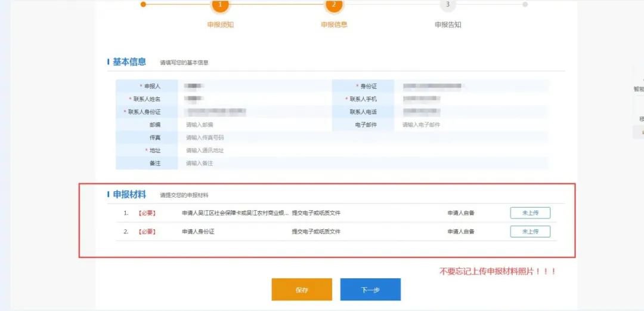Click the 备注 input field
This screenshot has height=311, width=644.
click(363, 164)
